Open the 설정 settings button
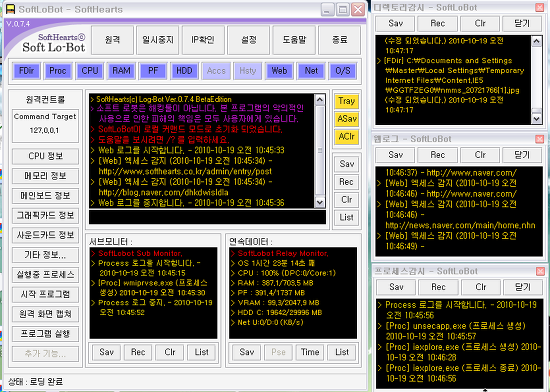Screen dimensions: 550x392 [x=249, y=40]
